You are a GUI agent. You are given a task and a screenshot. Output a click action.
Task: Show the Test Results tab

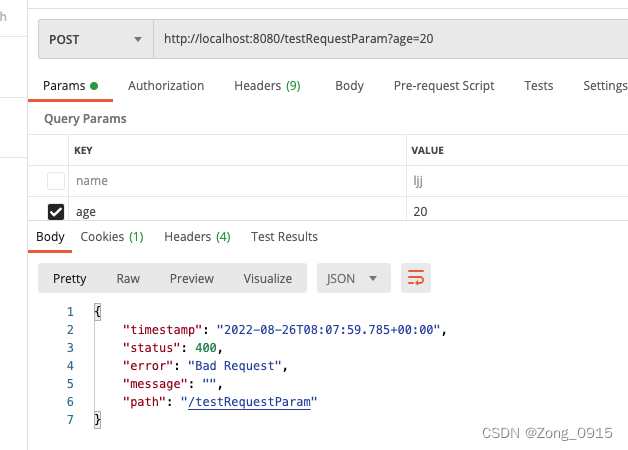(284, 237)
